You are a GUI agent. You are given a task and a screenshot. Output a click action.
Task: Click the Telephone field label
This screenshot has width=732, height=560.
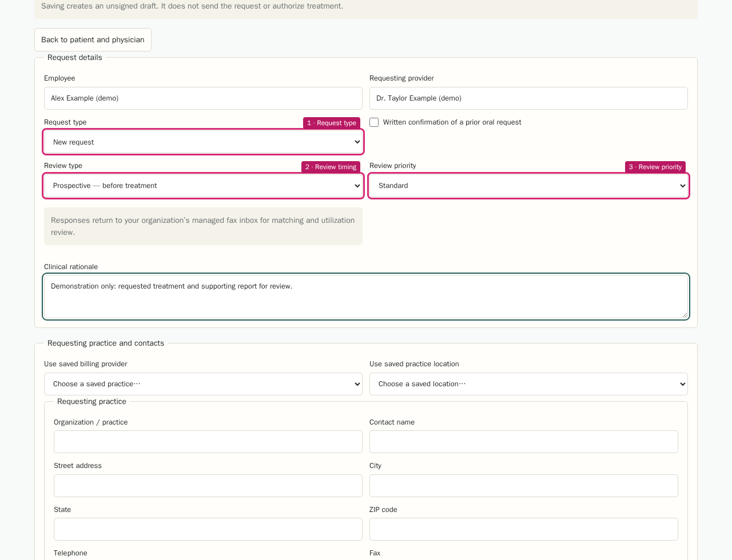(x=70, y=553)
